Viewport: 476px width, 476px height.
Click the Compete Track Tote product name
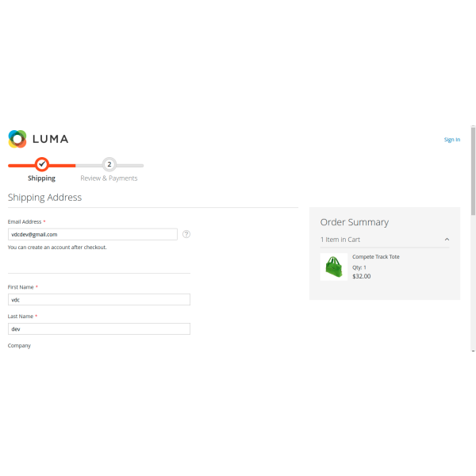pyautogui.click(x=376, y=257)
